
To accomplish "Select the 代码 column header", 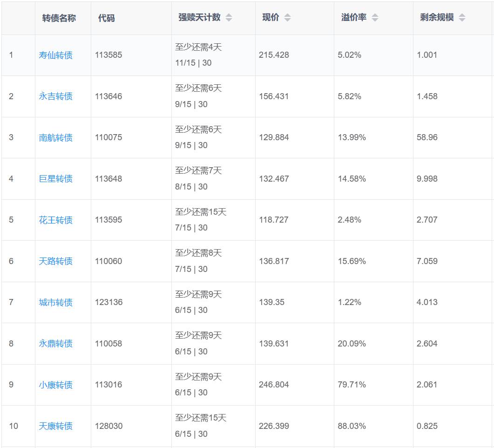I will click(x=106, y=18).
